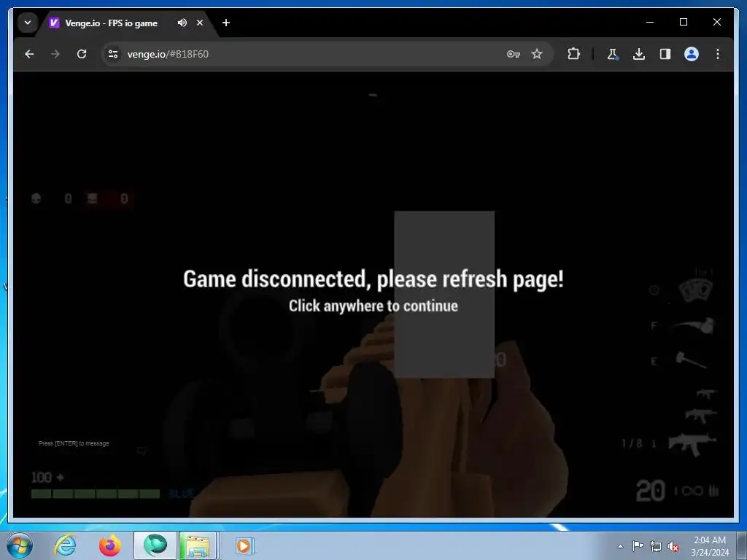Image resolution: width=747 pixels, height=560 pixels.
Task: Click the 'Click anywhere to continue' text
Action: pos(373,306)
